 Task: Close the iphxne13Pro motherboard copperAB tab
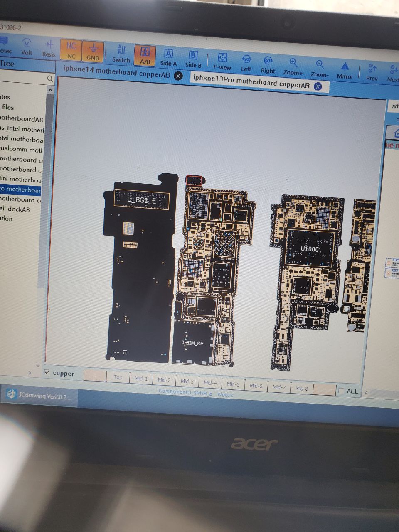[318, 86]
